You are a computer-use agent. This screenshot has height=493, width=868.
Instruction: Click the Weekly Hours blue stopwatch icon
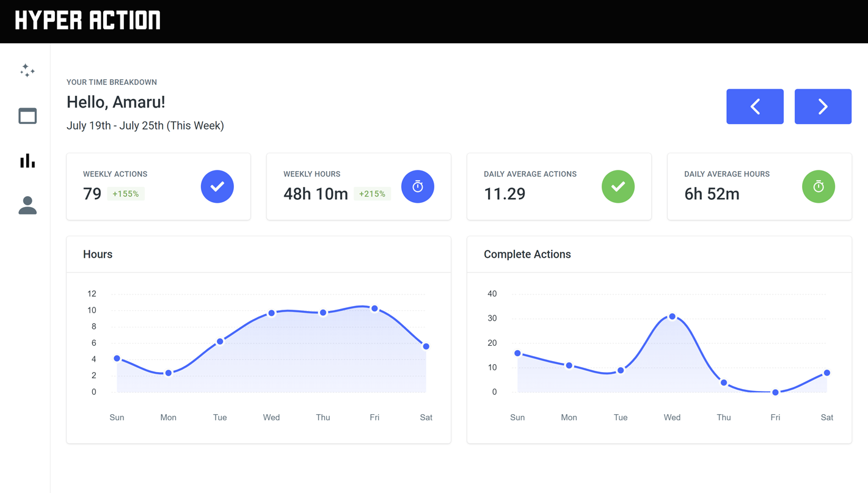418,186
